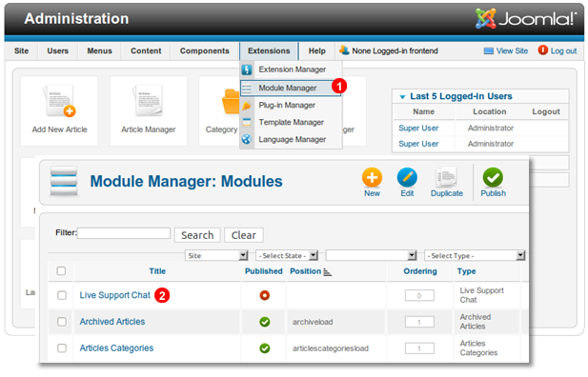Click first Super User link
The image size is (588, 377).
(418, 129)
